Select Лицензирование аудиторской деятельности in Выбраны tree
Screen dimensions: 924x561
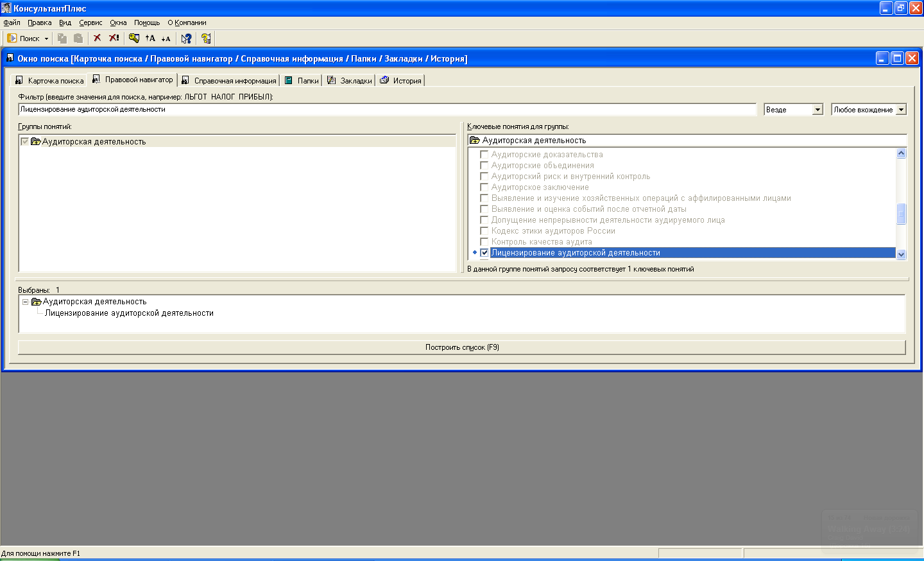tap(129, 313)
